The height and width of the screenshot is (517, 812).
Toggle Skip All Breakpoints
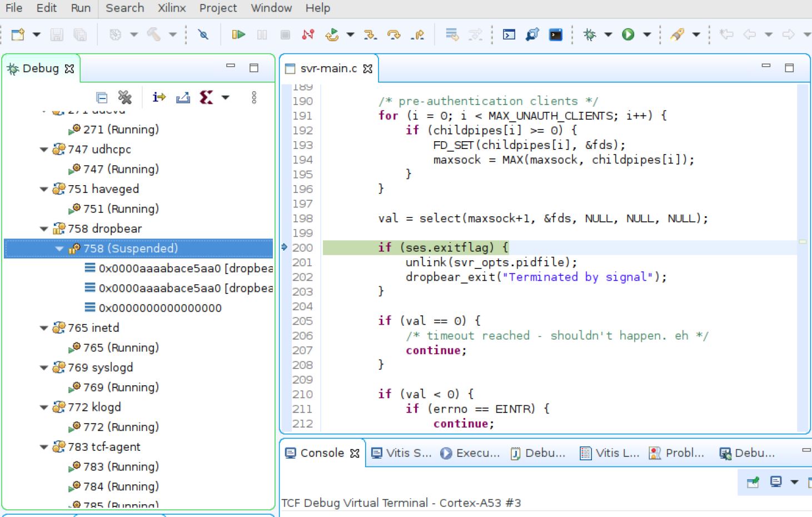203,34
